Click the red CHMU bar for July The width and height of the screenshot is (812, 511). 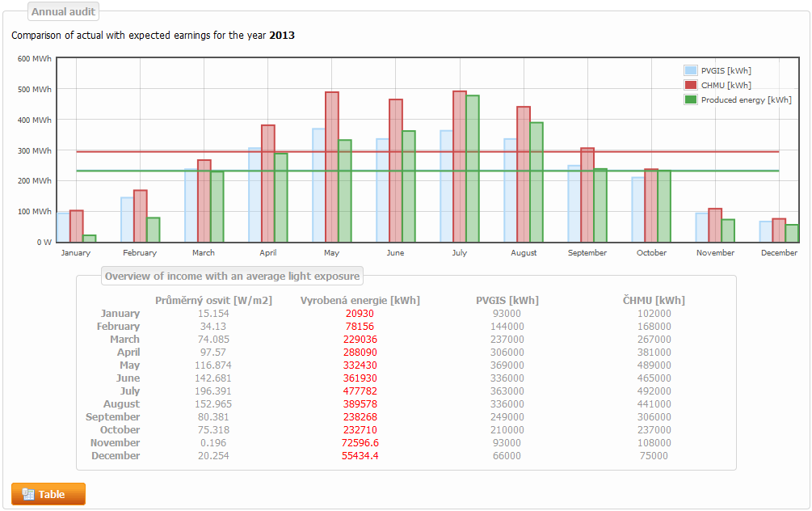459,167
